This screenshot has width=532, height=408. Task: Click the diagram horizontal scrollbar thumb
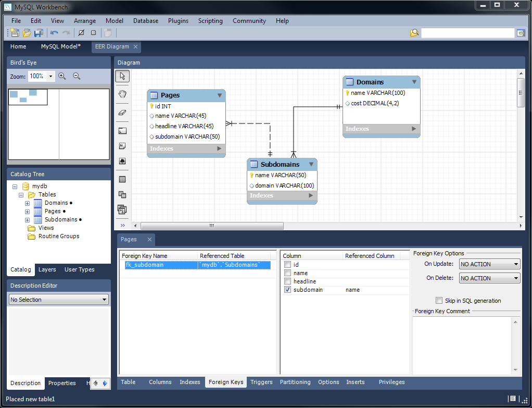point(212,226)
